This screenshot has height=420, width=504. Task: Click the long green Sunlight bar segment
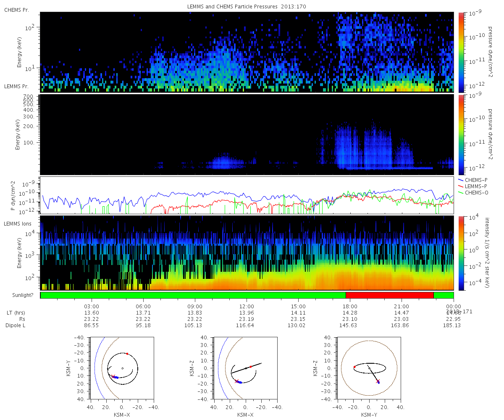[x=193, y=295]
